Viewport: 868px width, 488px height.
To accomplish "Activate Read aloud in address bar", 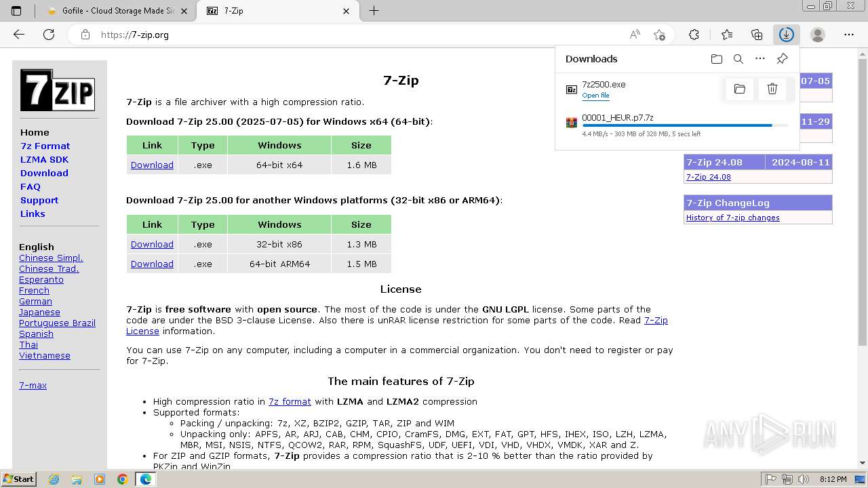I will pyautogui.click(x=635, y=35).
